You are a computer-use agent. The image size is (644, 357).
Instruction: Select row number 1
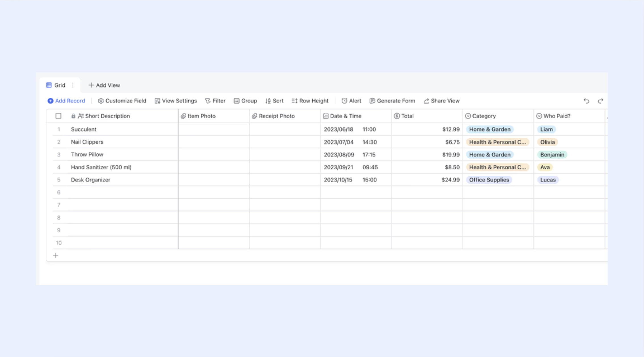tap(59, 129)
